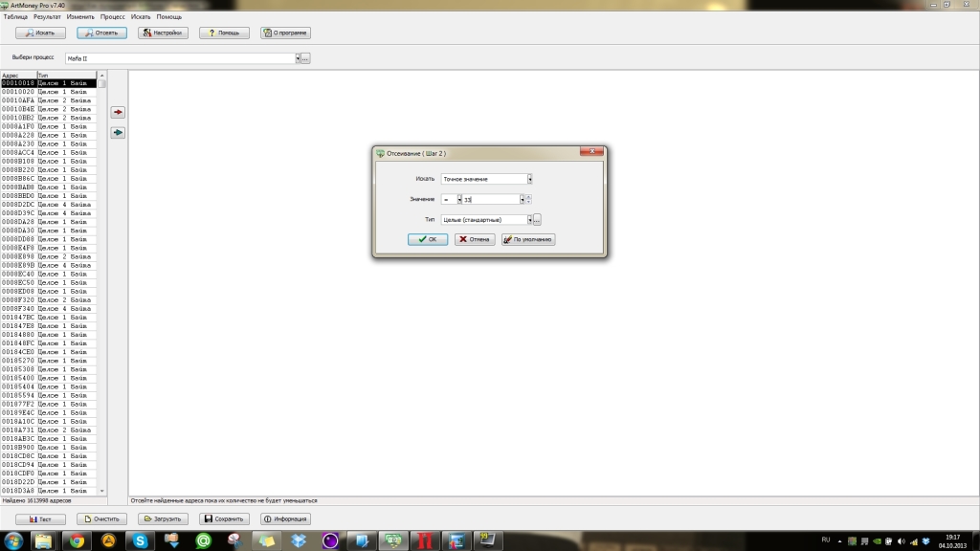The image size is (980, 551).
Task: Click the clock showing 19:17
Action: (x=952, y=541)
